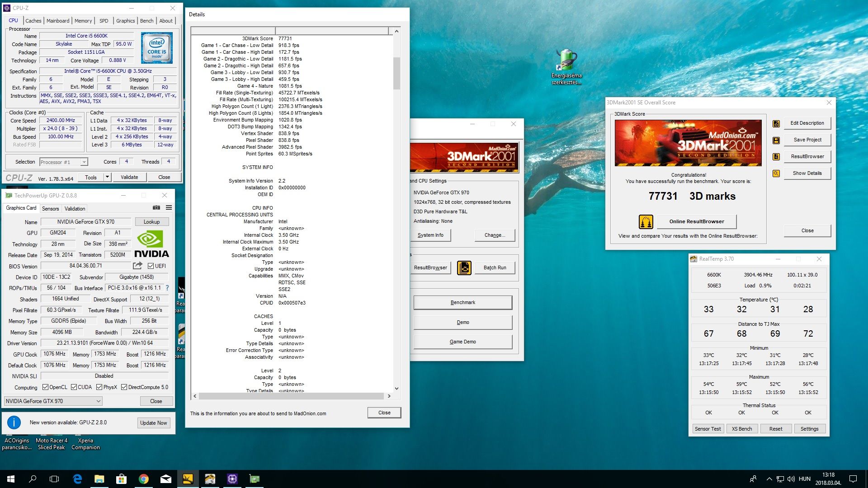Click the Details horizontal scrollbar track
868x488 pixels.
[292, 396]
